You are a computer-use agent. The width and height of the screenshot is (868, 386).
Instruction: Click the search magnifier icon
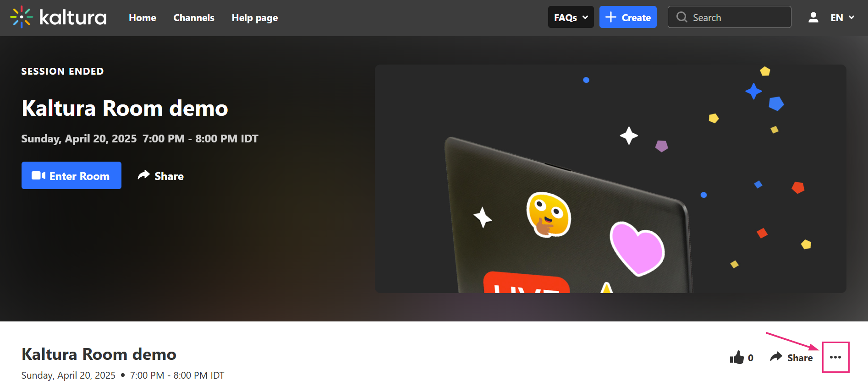pyautogui.click(x=682, y=17)
